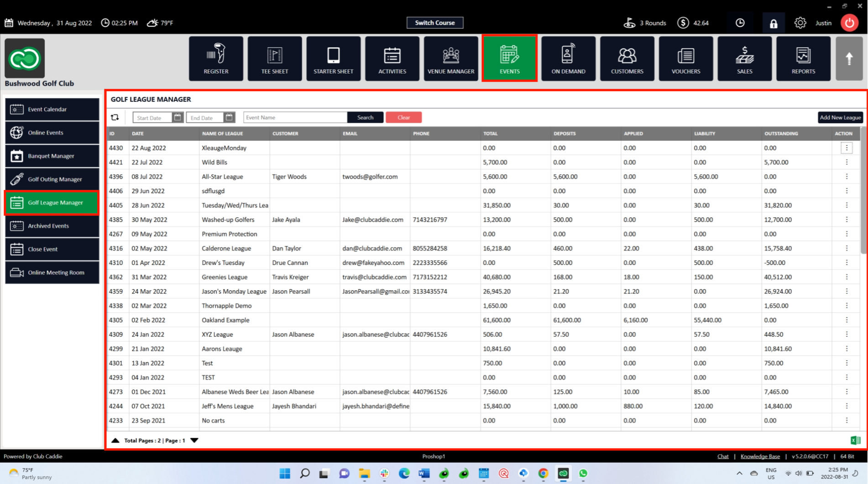Click the refresh icon beside Start Date
The height and width of the screenshot is (484, 868).
pos(115,118)
